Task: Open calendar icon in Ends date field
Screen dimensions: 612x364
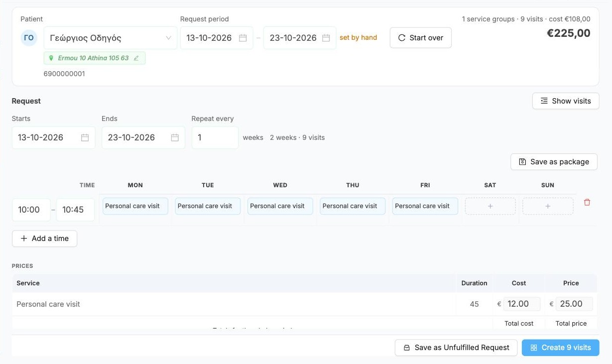Action: (175, 137)
